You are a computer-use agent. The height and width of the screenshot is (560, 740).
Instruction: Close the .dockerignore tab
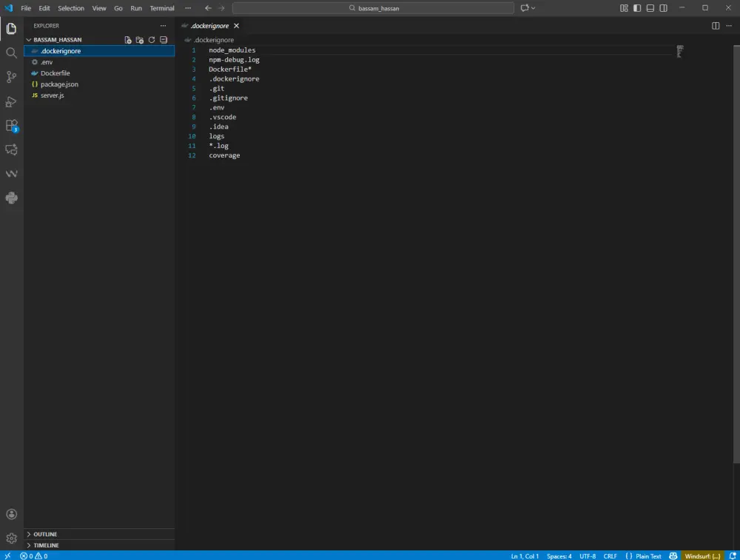coord(237,26)
